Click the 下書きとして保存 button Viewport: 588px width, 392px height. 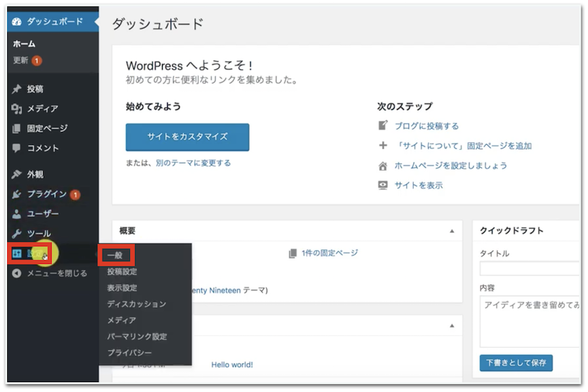[515, 363]
